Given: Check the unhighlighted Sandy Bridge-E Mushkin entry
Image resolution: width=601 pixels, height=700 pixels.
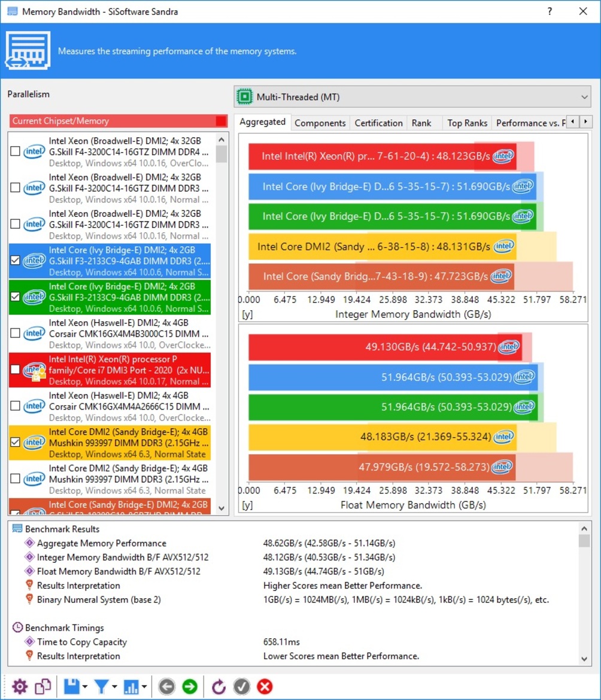Looking at the screenshot, I should [15, 478].
